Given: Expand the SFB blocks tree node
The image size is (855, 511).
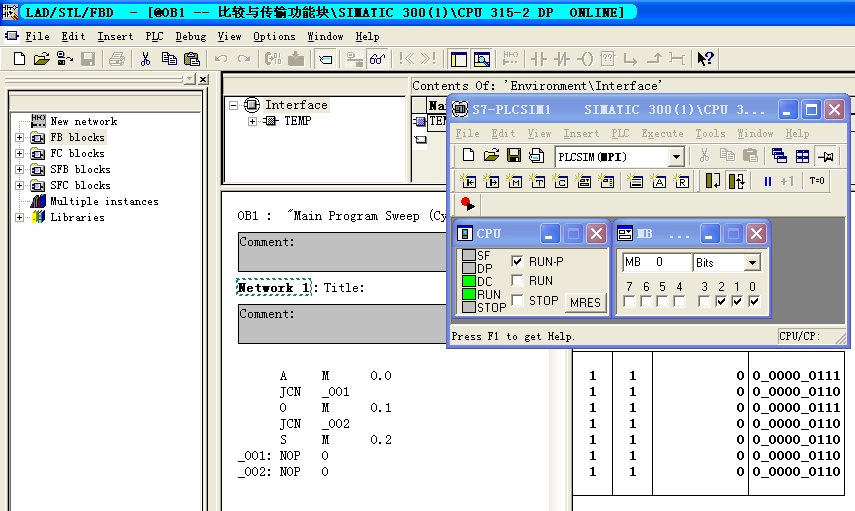Looking at the screenshot, I should tap(20, 169).
